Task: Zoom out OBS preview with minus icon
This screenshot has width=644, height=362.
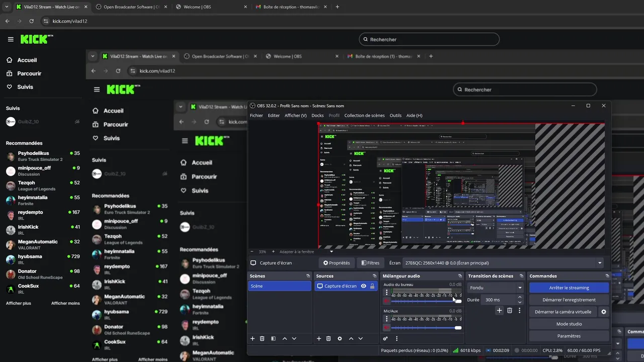Action: [x=252, y=251]
